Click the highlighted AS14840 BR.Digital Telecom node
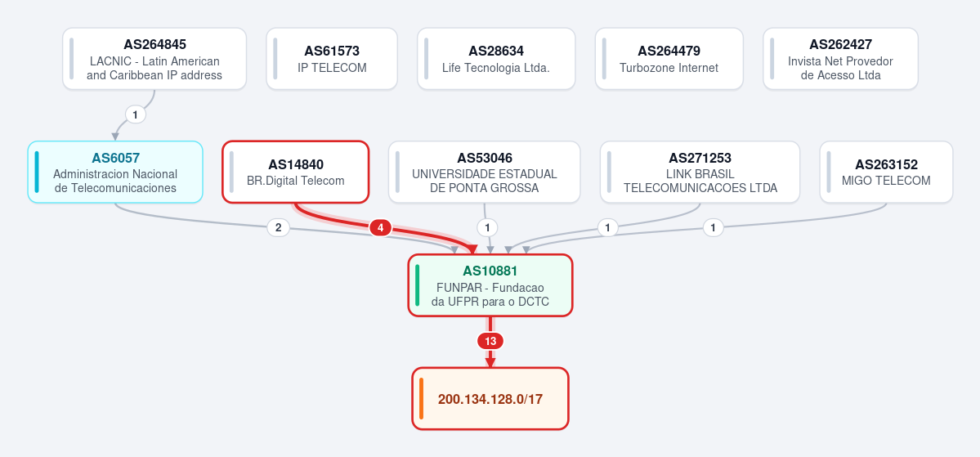 [x=296, y=172]
